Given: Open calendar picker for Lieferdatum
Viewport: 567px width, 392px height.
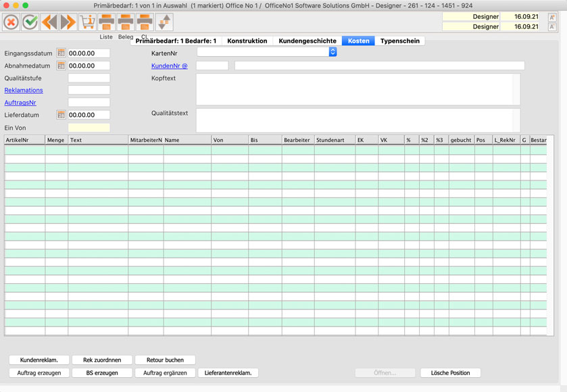Looking at the screenshot, I should (x=61, y=115).
